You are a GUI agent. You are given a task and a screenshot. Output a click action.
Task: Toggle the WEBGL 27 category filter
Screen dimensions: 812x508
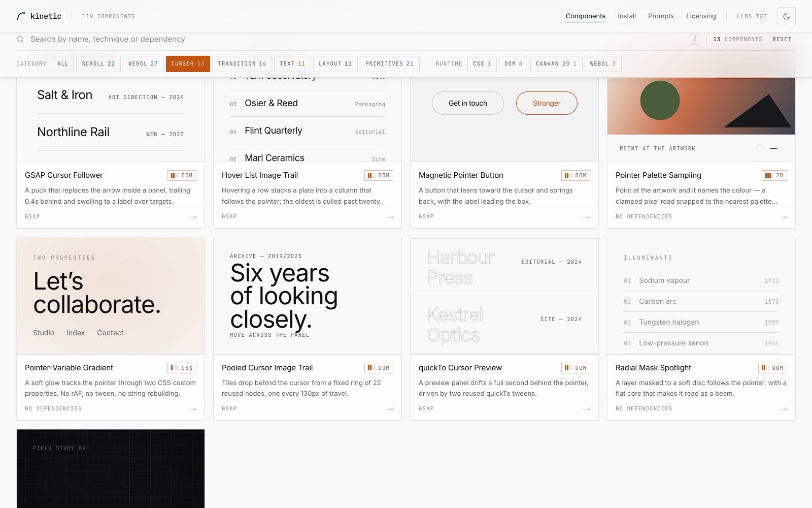click(x=143, y=63)
